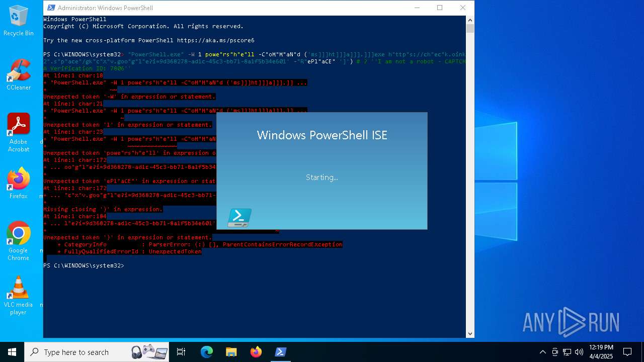Minimize the PowerShell window

[417, 8]
